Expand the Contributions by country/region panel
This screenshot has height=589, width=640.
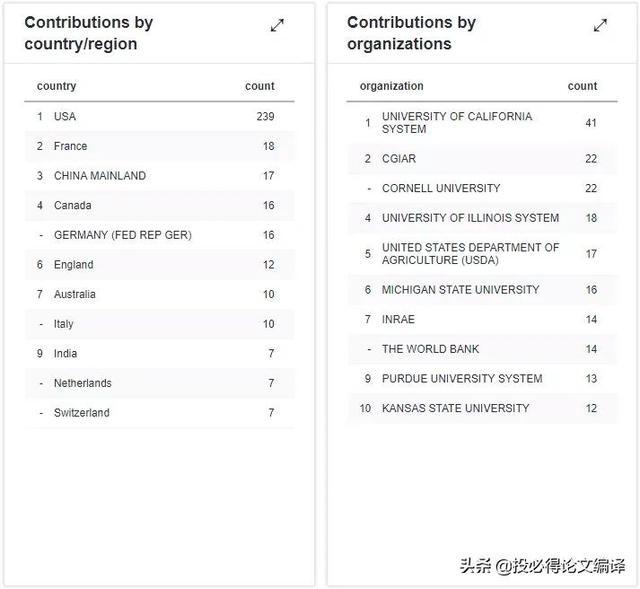click(277, 25)
